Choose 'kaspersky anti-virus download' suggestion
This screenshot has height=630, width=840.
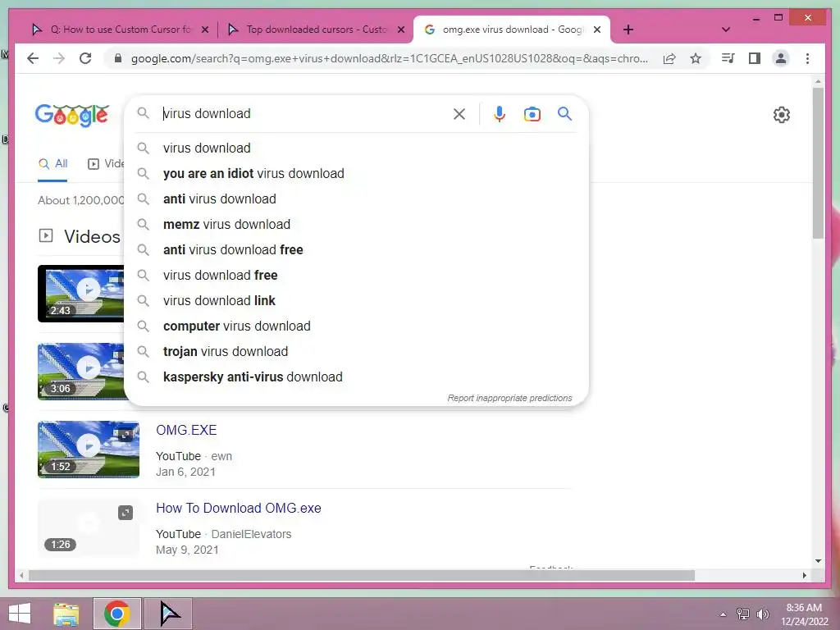[356, 377]
